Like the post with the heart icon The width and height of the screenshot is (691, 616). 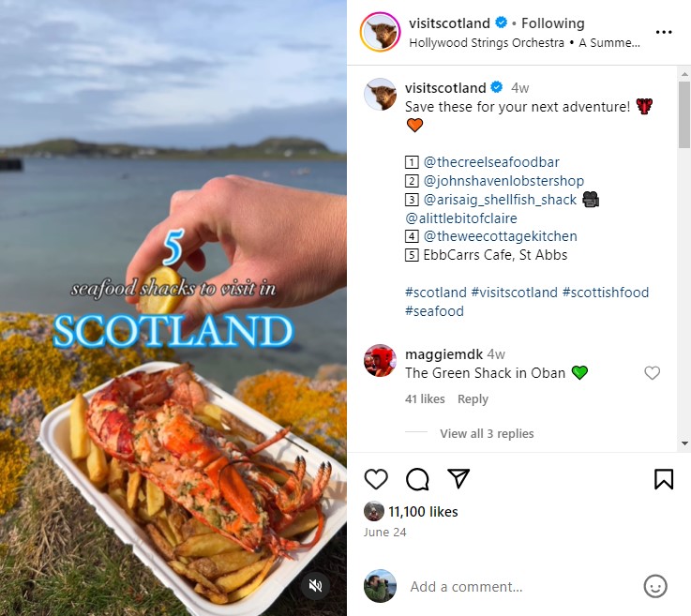(x=376, y=479)
